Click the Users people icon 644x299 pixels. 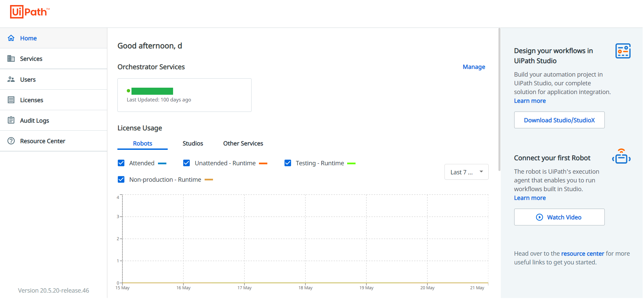[11, 79]
